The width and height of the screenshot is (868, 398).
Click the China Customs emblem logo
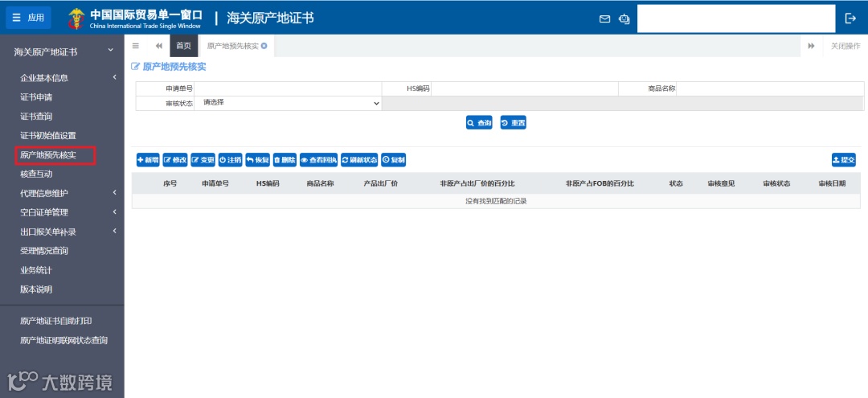point(76,18)
